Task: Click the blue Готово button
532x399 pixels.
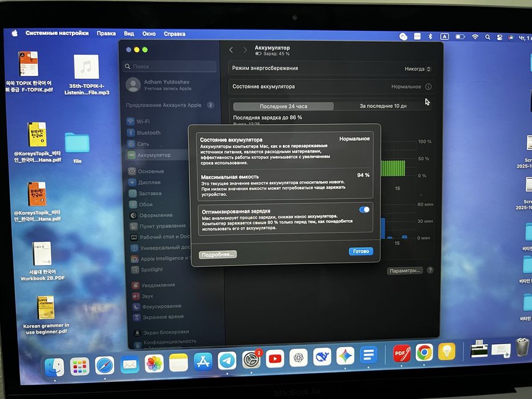Action: click(361, 251)
